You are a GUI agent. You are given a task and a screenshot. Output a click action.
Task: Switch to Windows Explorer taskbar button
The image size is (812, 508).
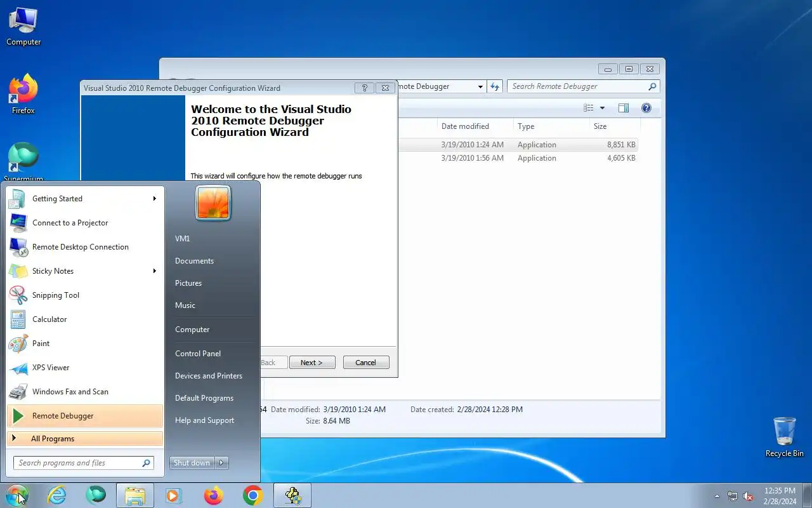135,495
